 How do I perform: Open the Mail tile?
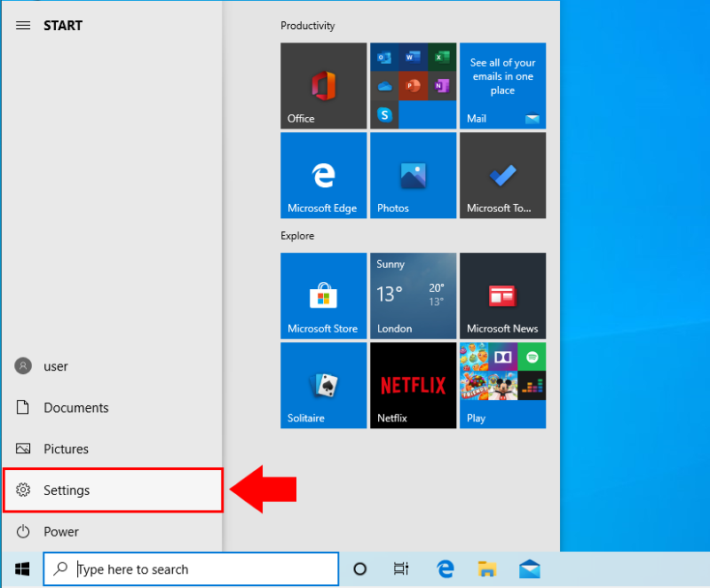click(502, 86)
